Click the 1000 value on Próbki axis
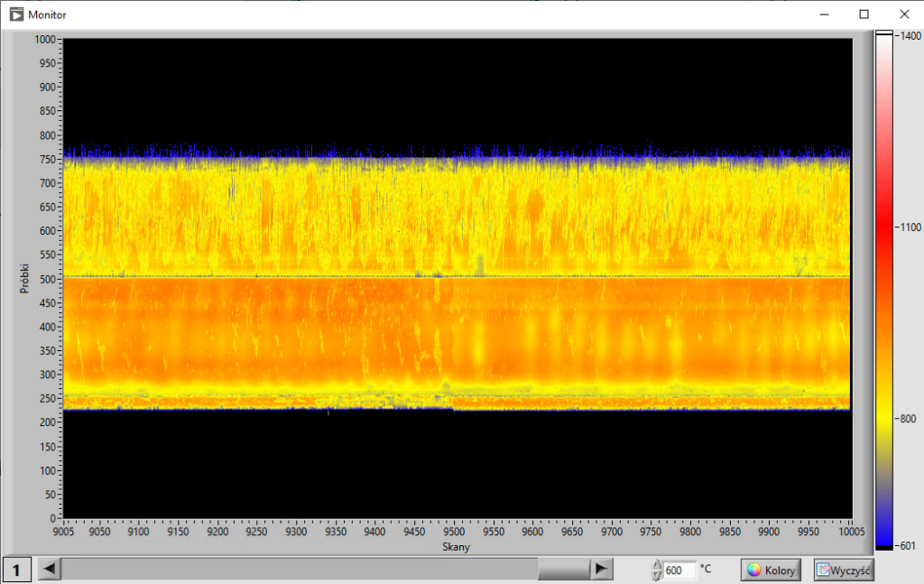Image resolution: width=924 pixels, height=584 pixels. (45, 40)
